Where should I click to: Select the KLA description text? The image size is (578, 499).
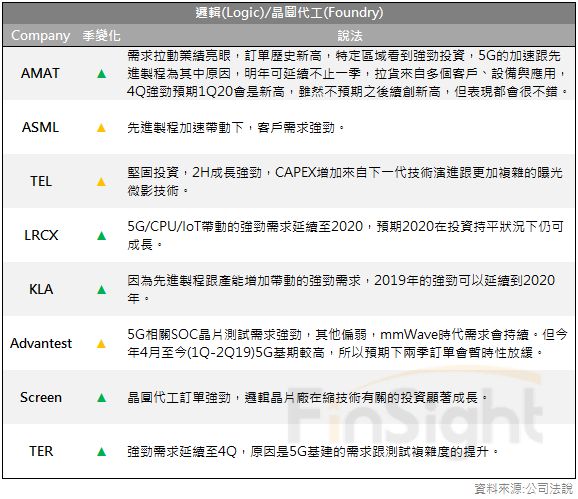click(x=341, y=289)
